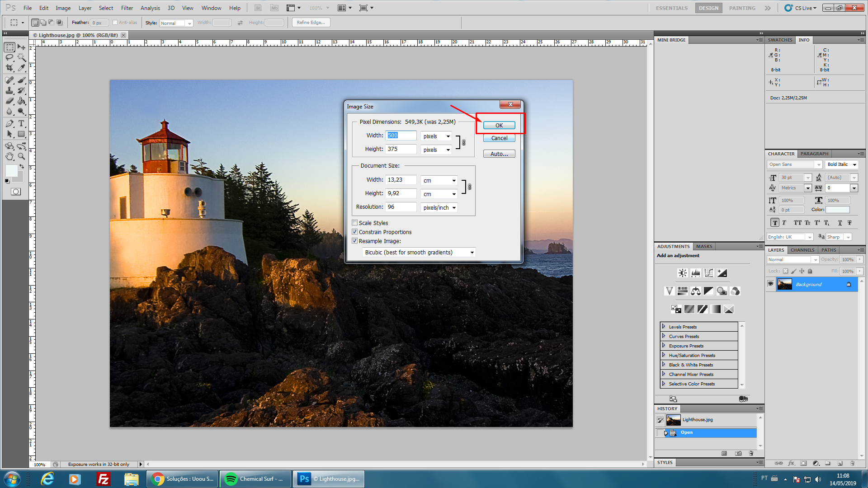Select the Crop tool
868x488 pixels.
pos(9,68)
